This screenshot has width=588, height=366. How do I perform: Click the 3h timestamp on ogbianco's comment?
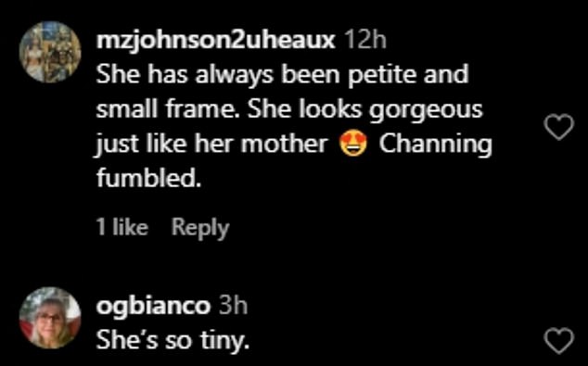point(233,306)
